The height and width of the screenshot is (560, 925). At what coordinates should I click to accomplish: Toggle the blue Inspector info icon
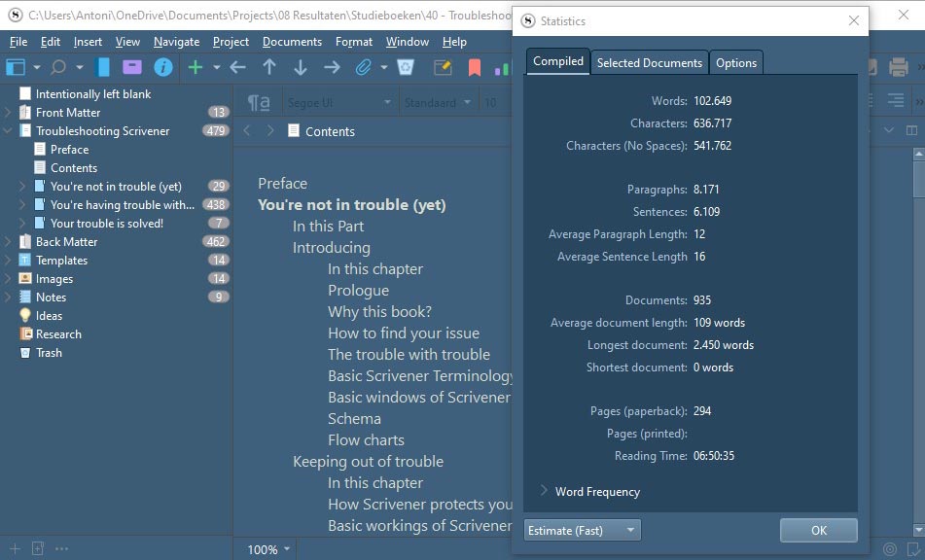(163, 67)
